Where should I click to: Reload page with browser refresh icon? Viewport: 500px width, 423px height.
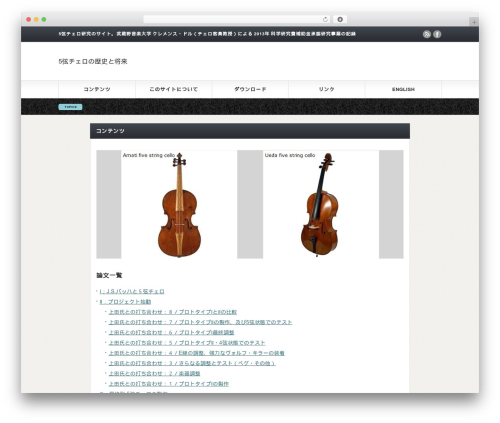click(325, 20)
